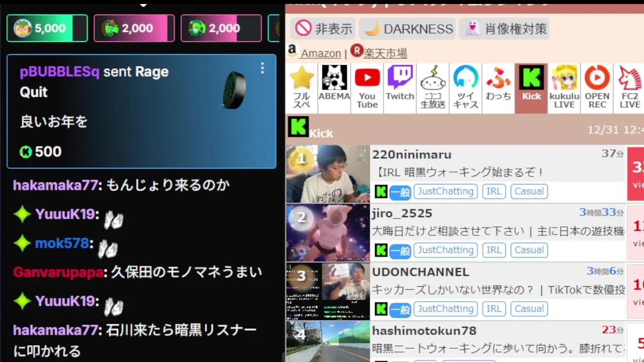
Task: Click the hashimotokun78 stream title text
Action: (498, 348)
